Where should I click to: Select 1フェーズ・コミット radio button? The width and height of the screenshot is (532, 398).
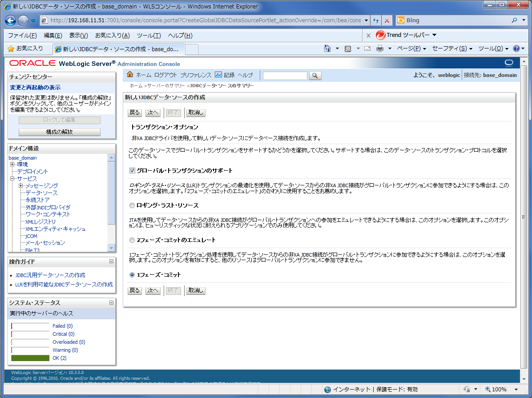pos(132,274)
